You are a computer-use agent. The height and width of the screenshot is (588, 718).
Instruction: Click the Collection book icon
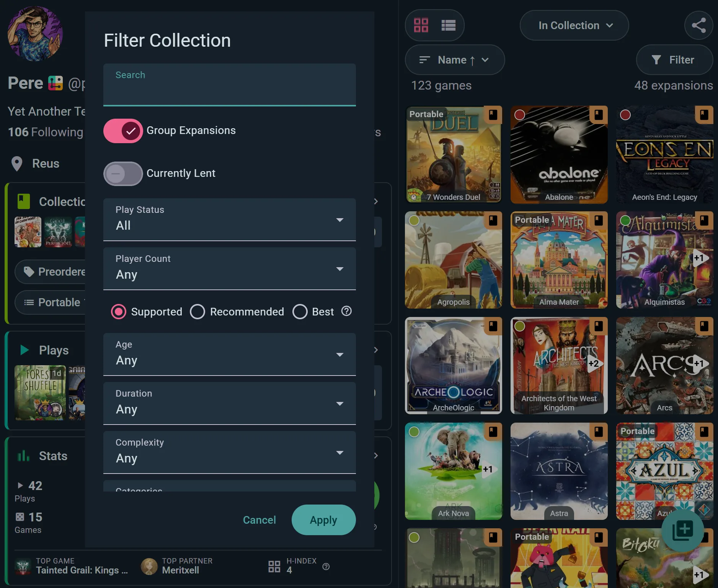(24, 201)
